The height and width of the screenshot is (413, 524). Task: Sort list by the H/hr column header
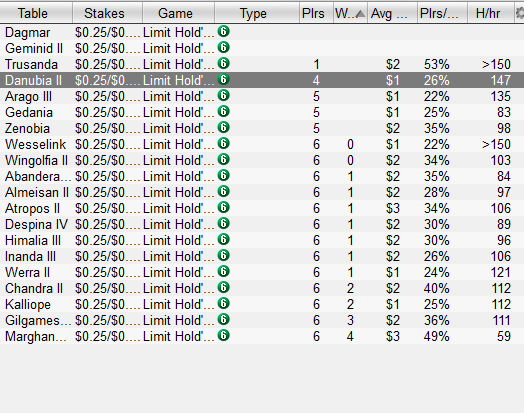tap(488, 13)
